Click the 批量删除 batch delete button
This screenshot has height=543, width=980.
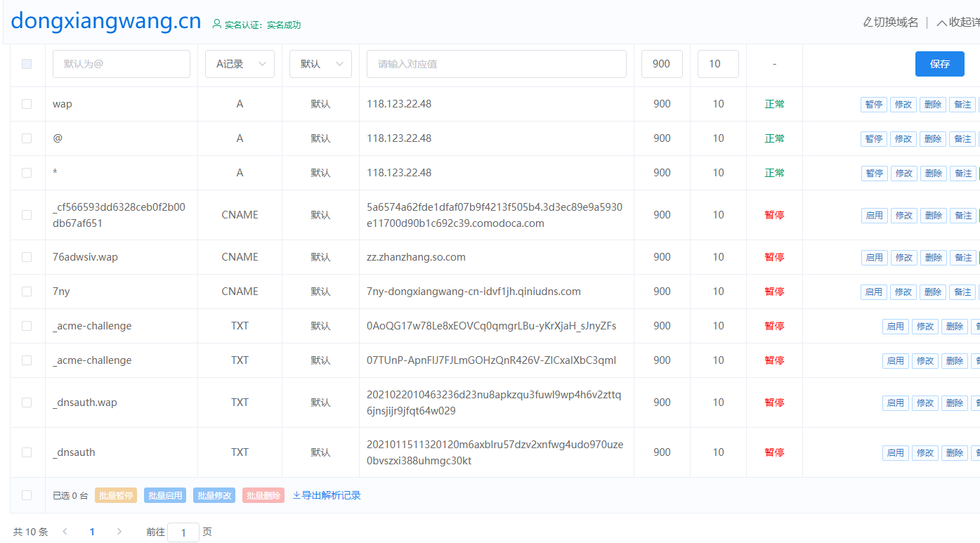click(x=263, y=496)
